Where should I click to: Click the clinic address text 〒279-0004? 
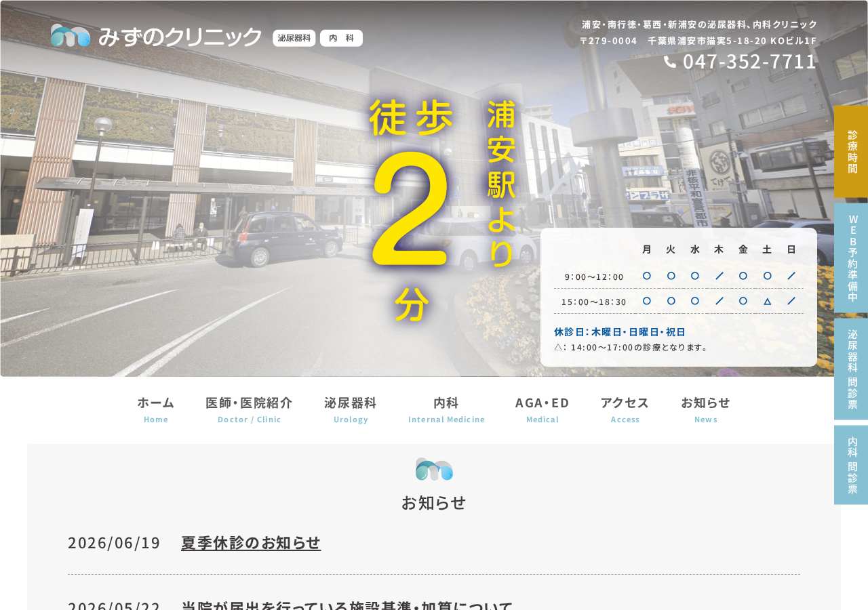point(698,41)
